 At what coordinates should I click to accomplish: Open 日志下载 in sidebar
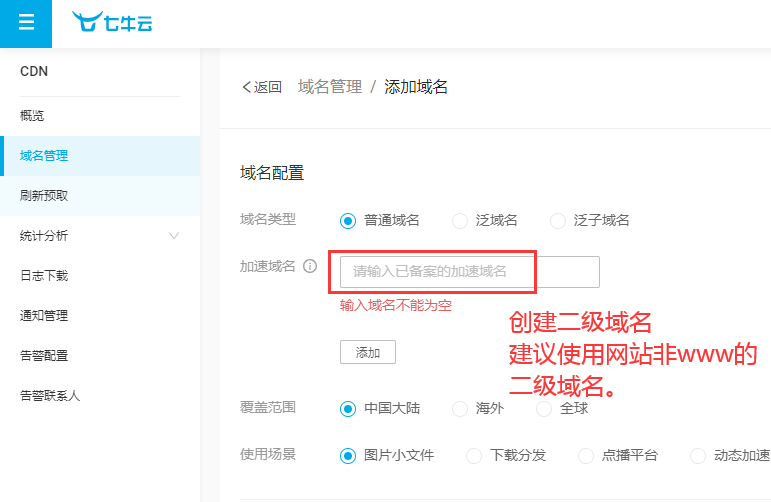tap(44, 276)
